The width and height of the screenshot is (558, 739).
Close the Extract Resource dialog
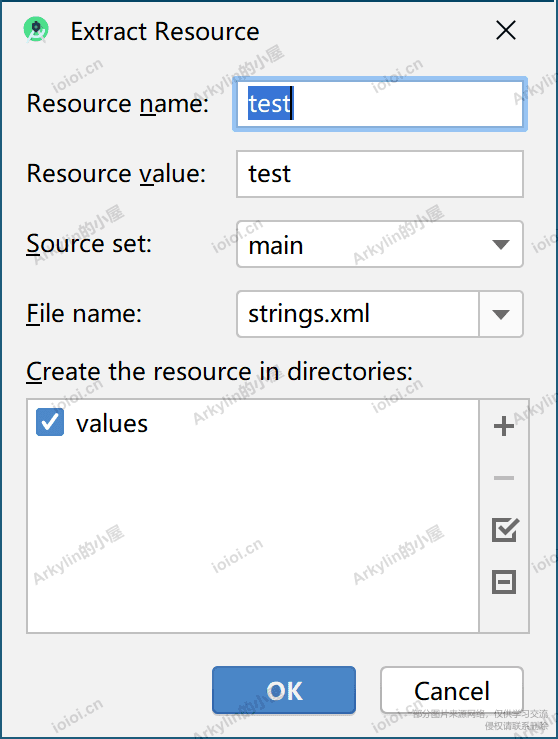pyautogui.click(x=506, y=31)
